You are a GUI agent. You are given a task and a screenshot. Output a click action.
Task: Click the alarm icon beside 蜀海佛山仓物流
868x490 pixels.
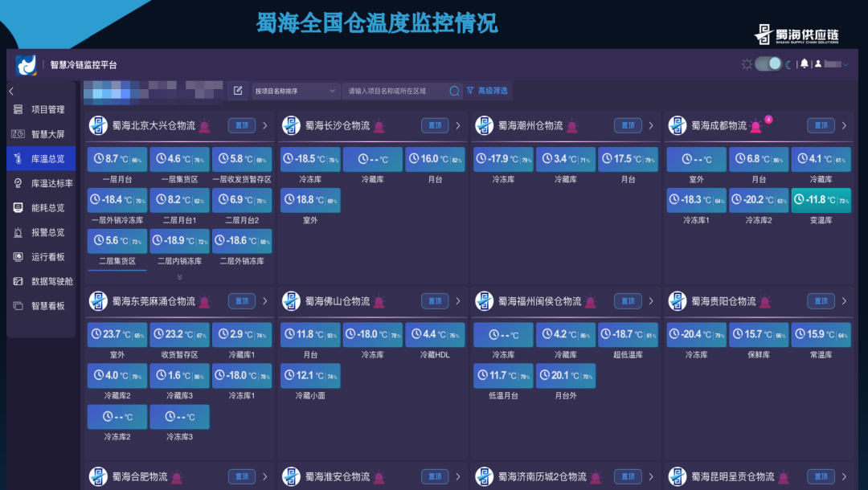coord(379,301)
